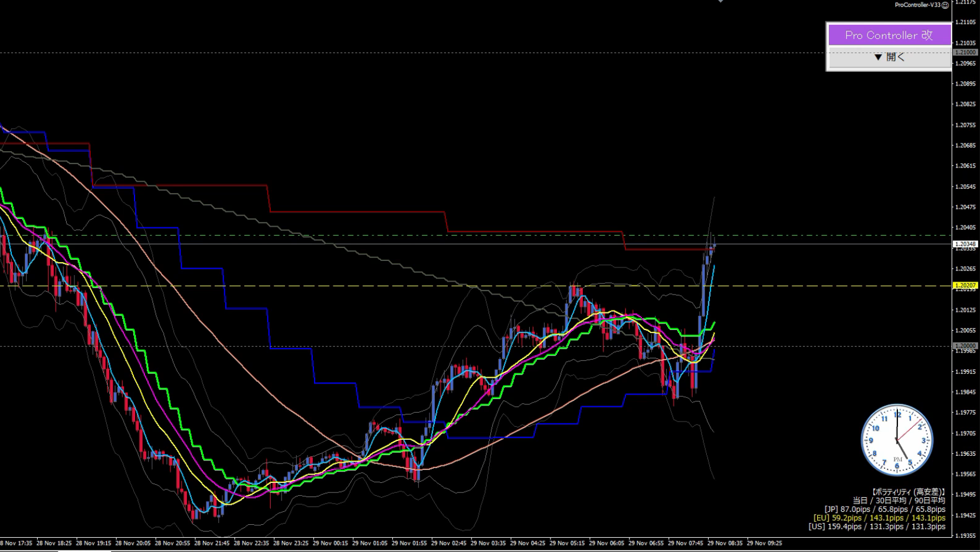
Task: Click the 29 Nov 05:15 time label
Action: [568, 543]
